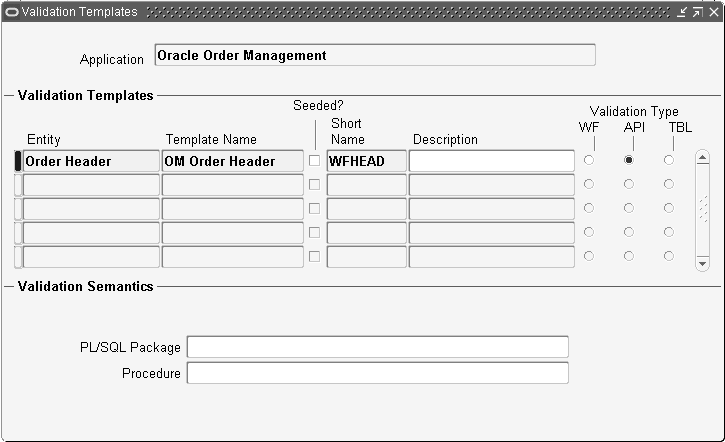Minimize the Validation Templates window

682,12
